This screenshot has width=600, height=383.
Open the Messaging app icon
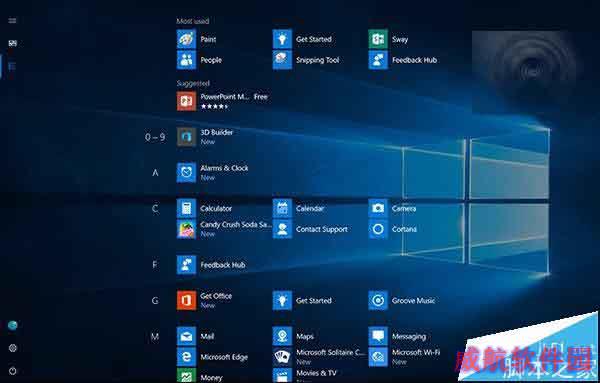378,336
